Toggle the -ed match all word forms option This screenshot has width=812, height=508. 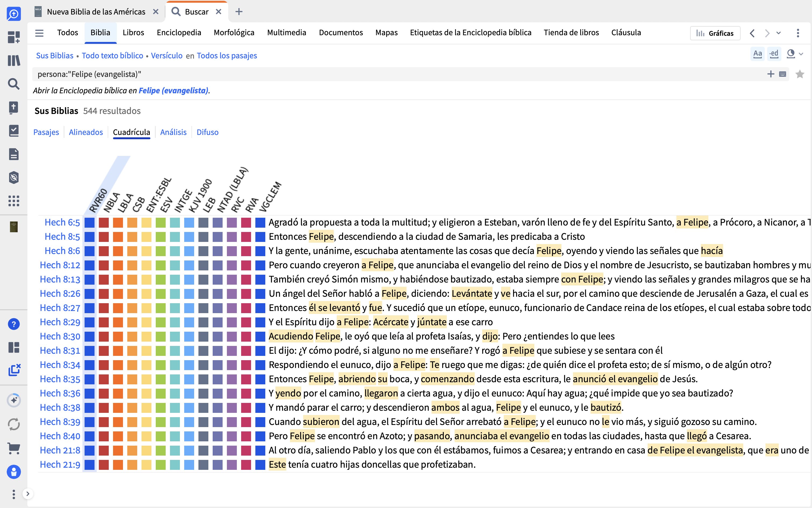[774, 54]
